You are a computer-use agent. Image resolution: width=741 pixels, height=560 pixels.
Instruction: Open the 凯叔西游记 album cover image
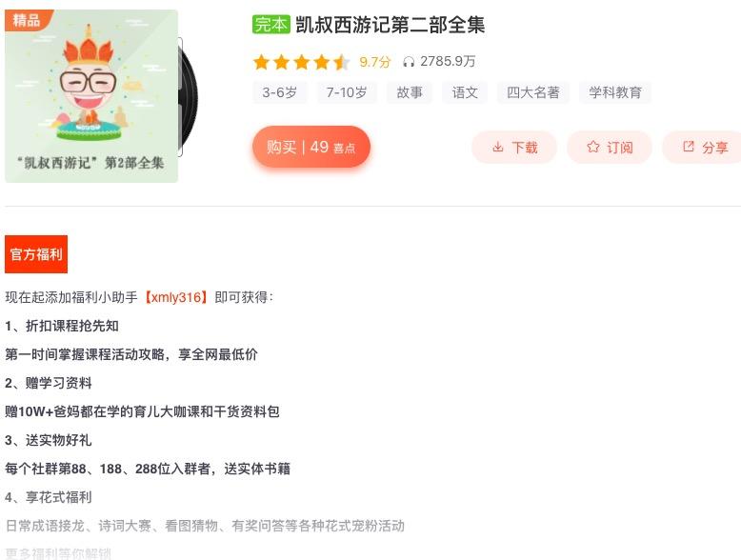pos(91,96)
